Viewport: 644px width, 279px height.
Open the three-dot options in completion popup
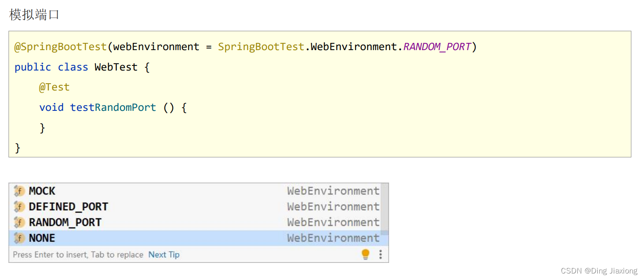point(381,254)
